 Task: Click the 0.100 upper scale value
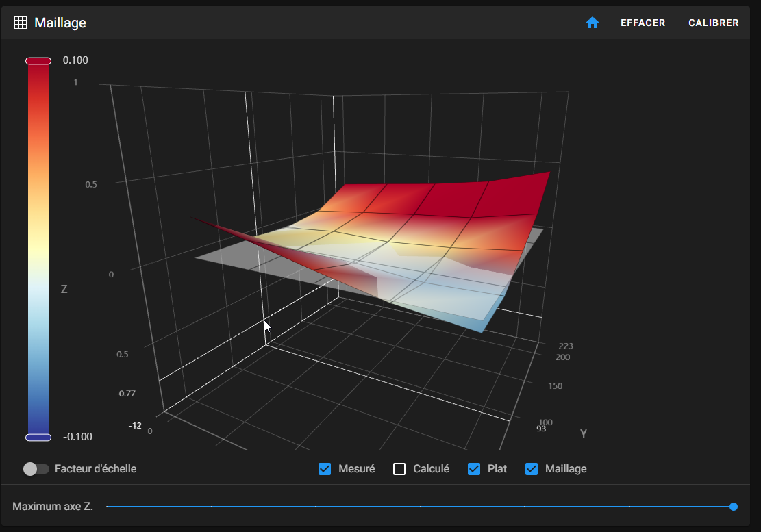[x=75, y=60]
